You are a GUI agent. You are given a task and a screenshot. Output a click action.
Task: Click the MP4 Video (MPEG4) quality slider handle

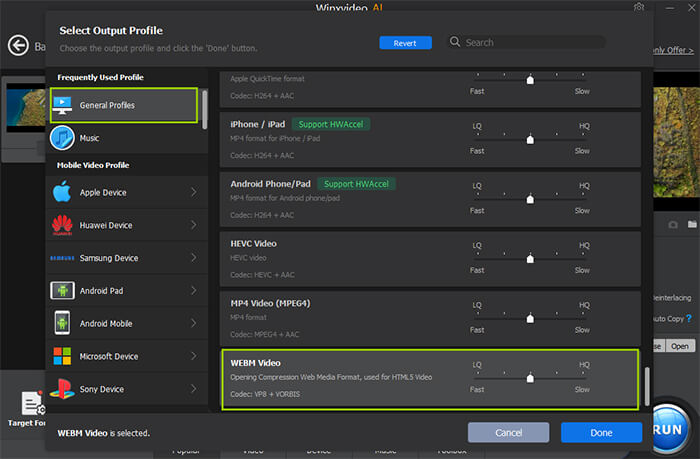530,318
